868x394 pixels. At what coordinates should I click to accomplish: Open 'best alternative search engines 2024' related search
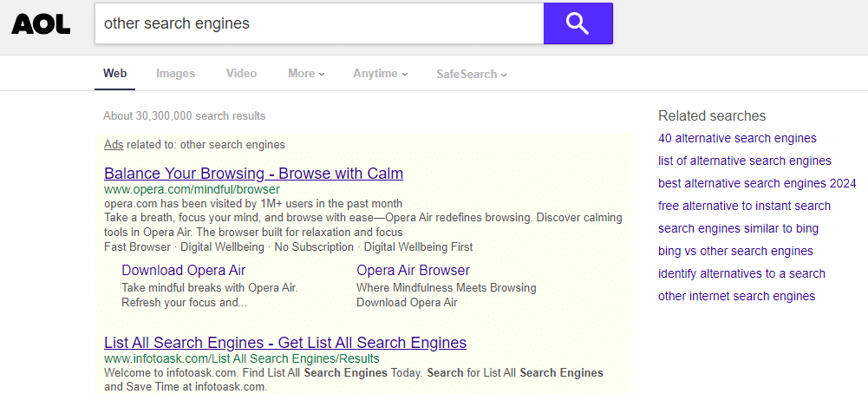pos(756,183)
